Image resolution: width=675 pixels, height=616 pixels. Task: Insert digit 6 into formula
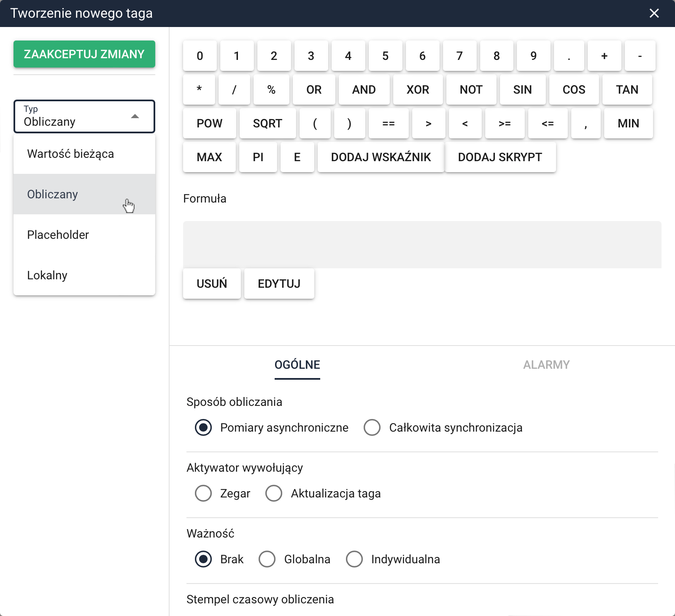(x=423, y=56)
